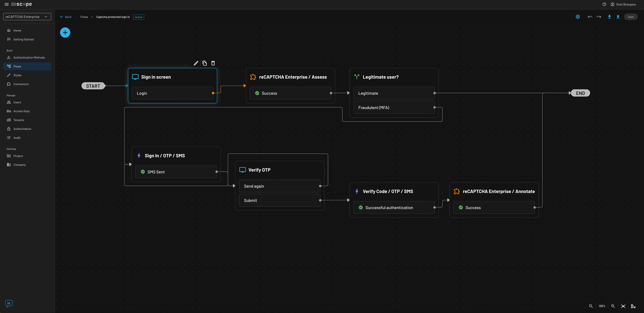The image size is (644, 313).
Task: Click the blue add step plus button
Action: pyautogui.click(x=65, y=33)
